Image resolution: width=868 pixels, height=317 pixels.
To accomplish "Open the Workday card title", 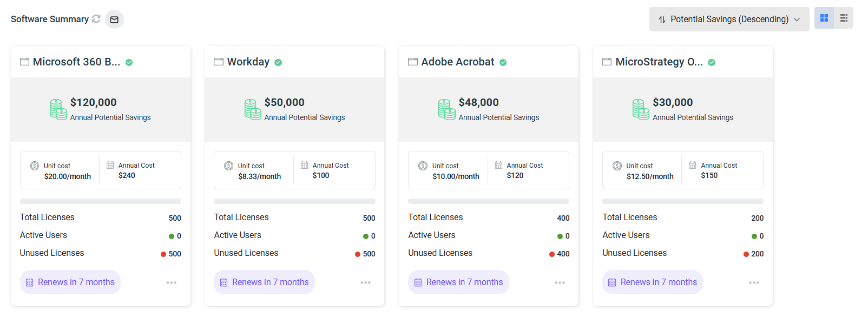I will click(248, 62).
